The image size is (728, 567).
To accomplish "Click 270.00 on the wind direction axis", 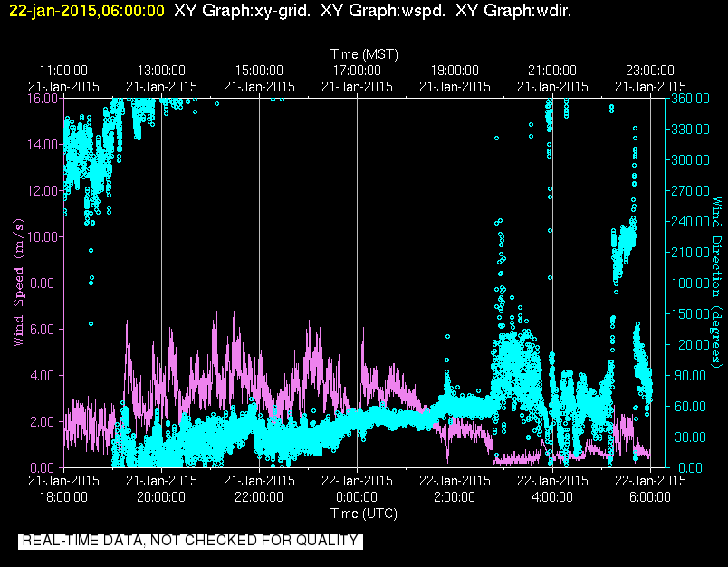I will pyautogui.click(x=690, y=191).
